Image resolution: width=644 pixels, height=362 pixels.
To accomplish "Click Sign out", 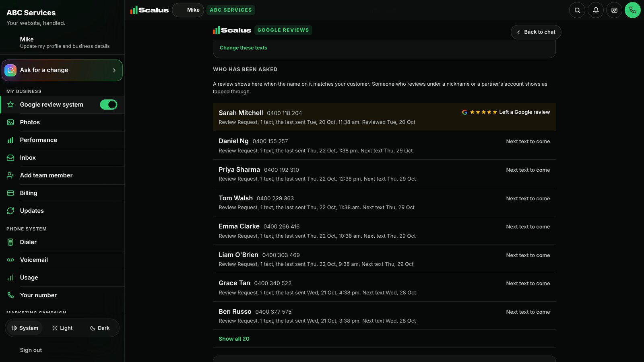I will (31, 350).
